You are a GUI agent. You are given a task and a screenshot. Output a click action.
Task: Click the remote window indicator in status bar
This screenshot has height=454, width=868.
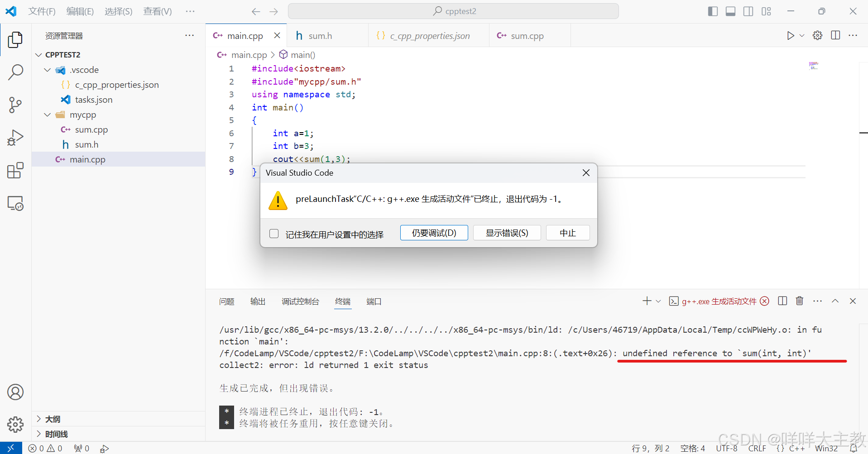click(x=11, y=448)
